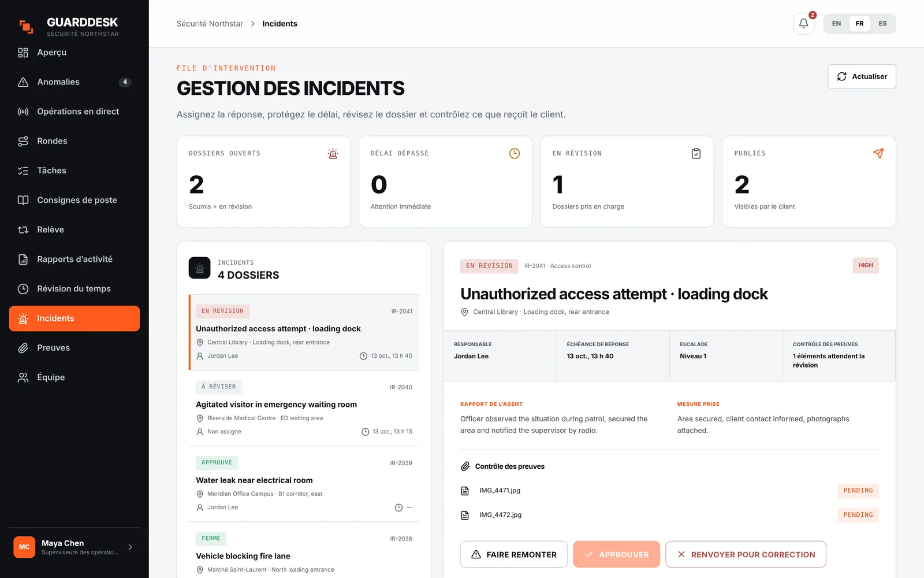Switch language to ES
Screen dimensions: 924x578
[882, 24]
